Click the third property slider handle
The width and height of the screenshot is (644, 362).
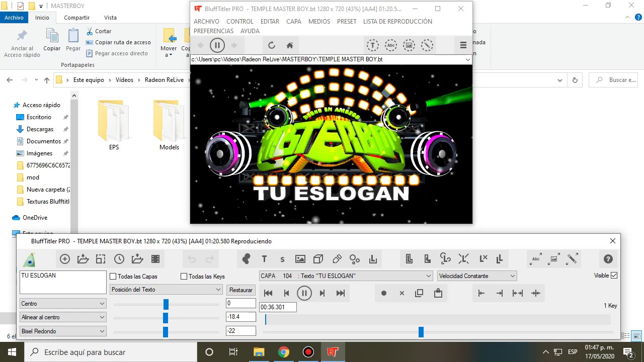[165, 332]
